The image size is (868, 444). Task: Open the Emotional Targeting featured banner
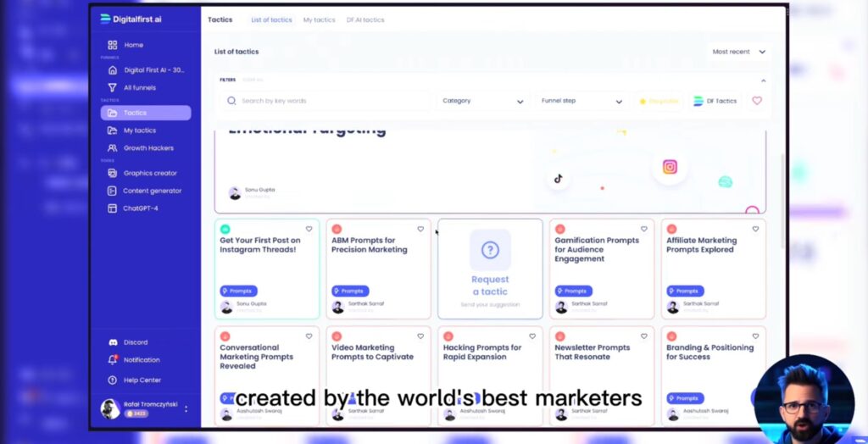click(x=490, y=172)
